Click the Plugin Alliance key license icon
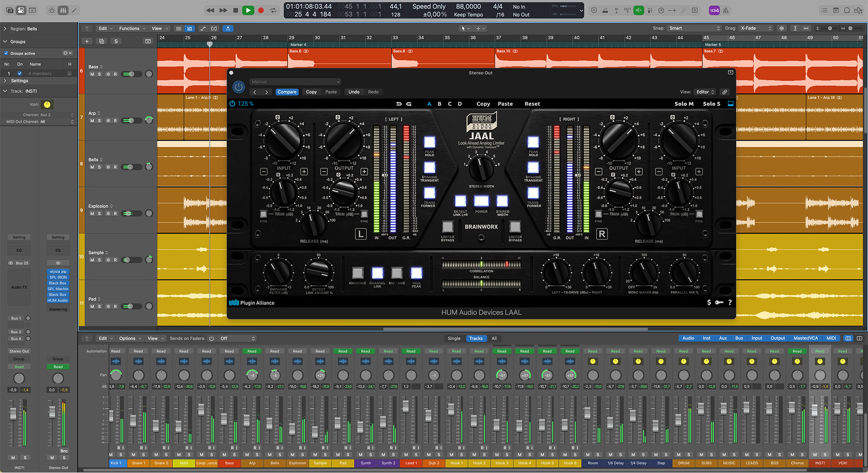 (719, 303)
